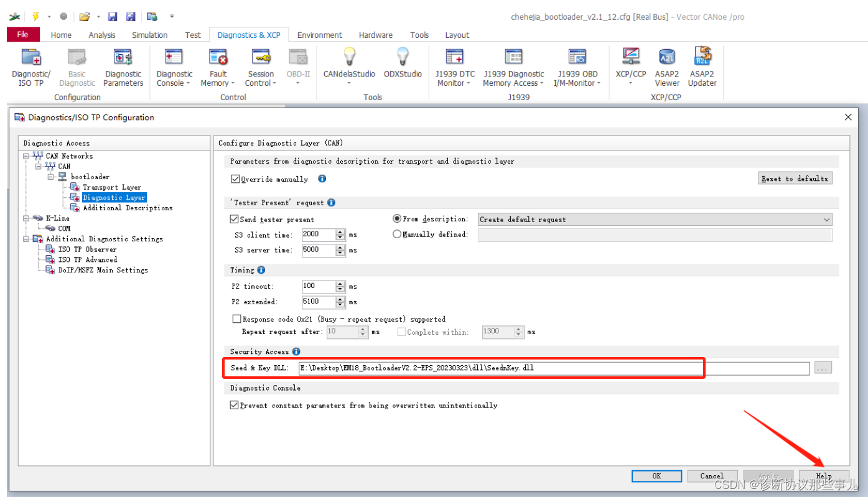Open the Diagnostic Console dropdown arrow
Screen dimensions: 868x497
[188, 83]
